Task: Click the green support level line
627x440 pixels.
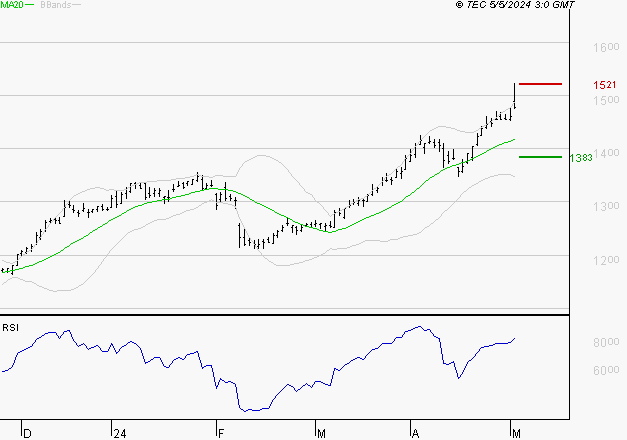Action: [540, 157]
